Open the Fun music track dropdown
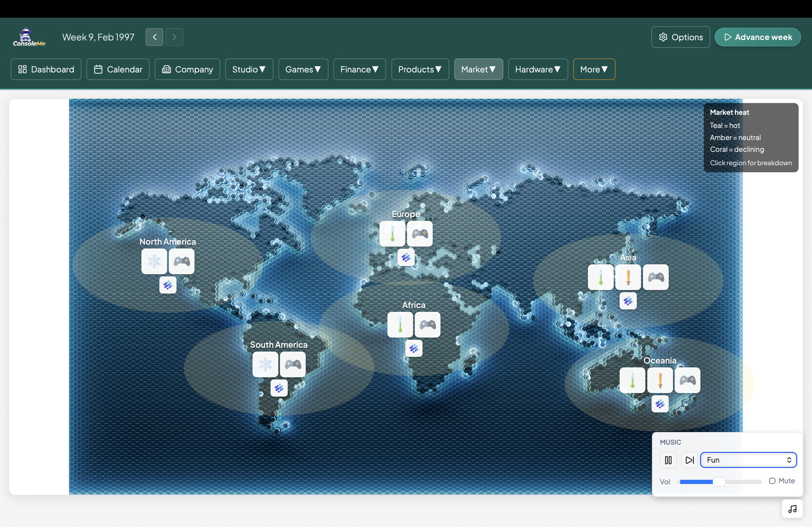812x527 pixels. 748,460
